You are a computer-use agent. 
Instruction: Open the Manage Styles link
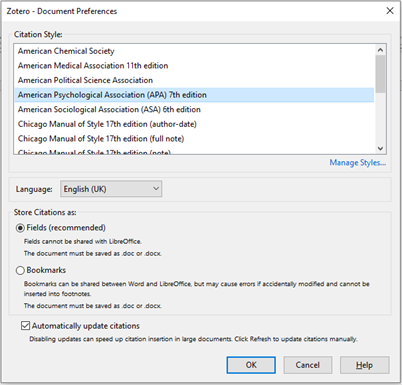358,163
